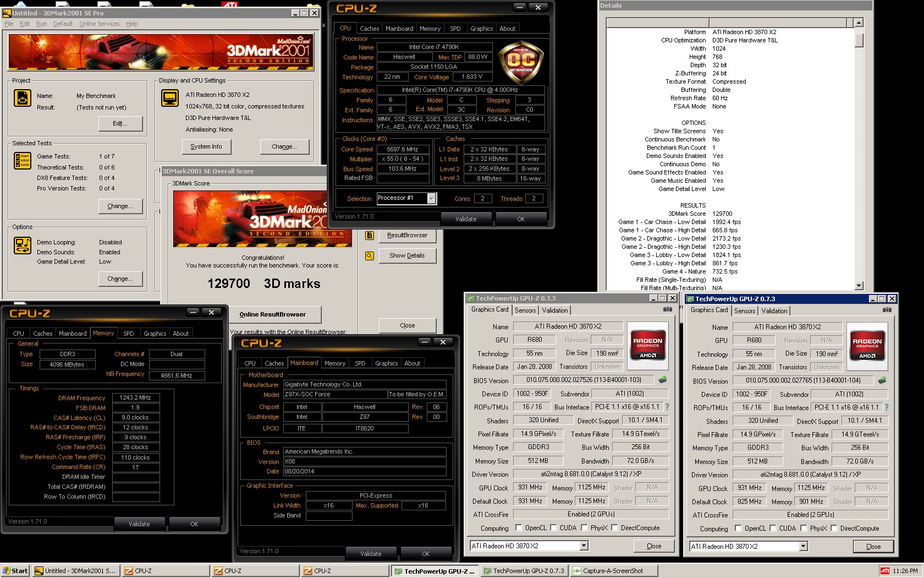Click the BIOS save chip icon in right GPU-Z
The height and width of the screenshot is (578, 924).
(x=882, y=380)
